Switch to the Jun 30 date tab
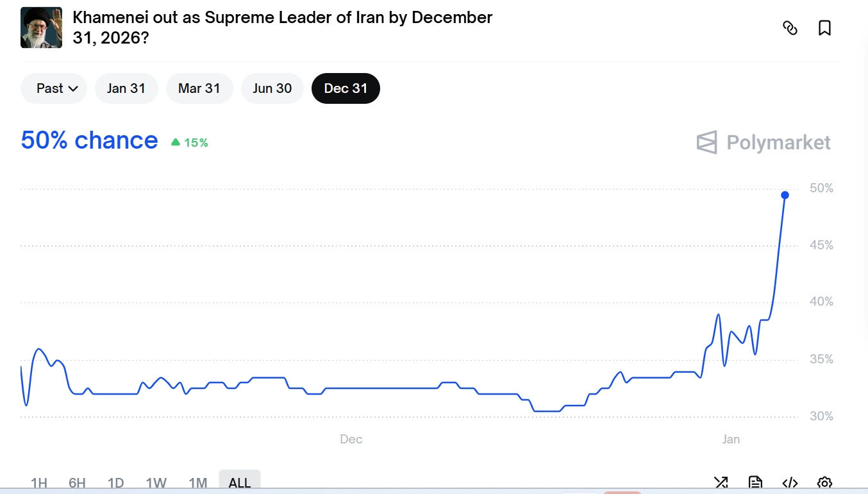 (x=272, y=88)
